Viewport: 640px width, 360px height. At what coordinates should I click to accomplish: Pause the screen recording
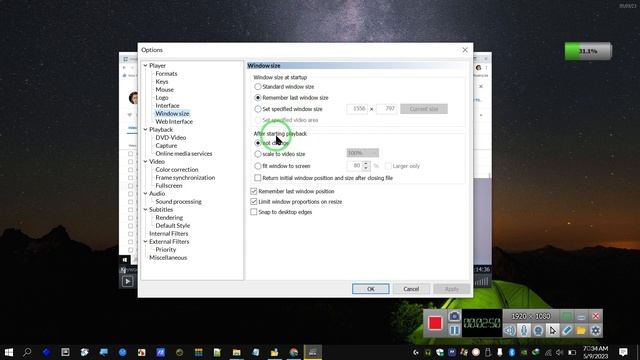[x=454, y=330]
